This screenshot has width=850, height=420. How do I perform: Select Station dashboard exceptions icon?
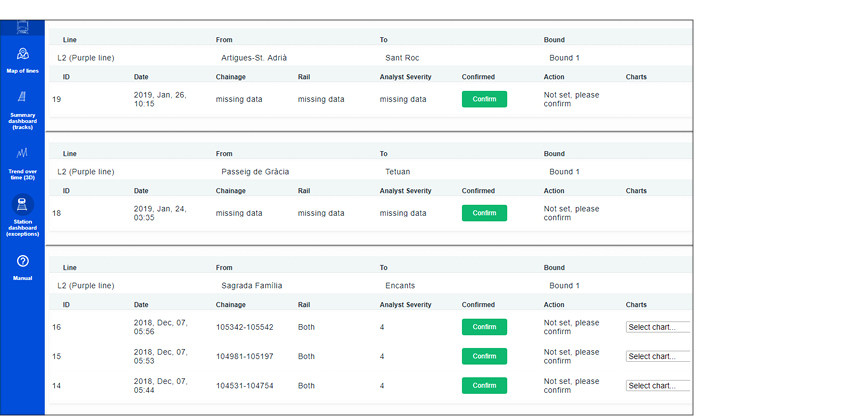pos(23,204)
